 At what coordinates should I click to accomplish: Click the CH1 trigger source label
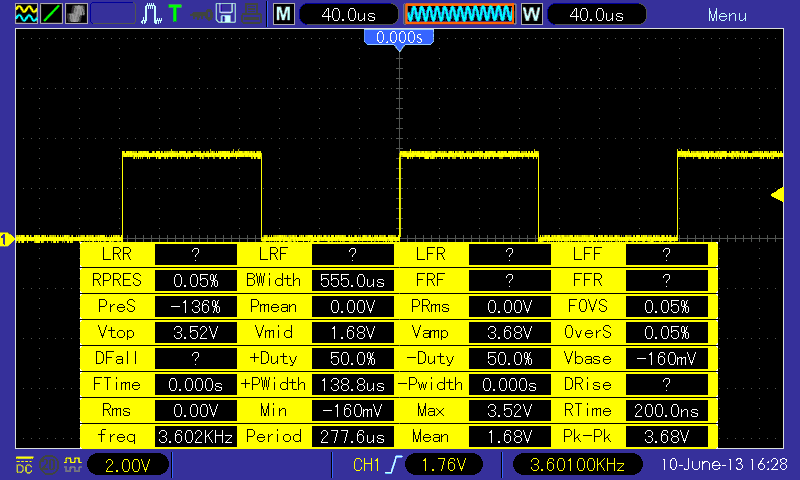(x=366, y=465)
